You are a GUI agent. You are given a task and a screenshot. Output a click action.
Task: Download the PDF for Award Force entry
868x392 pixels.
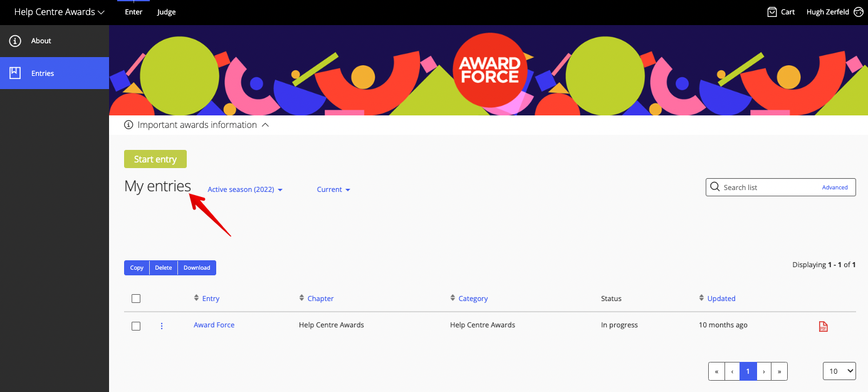coord(824,326)
